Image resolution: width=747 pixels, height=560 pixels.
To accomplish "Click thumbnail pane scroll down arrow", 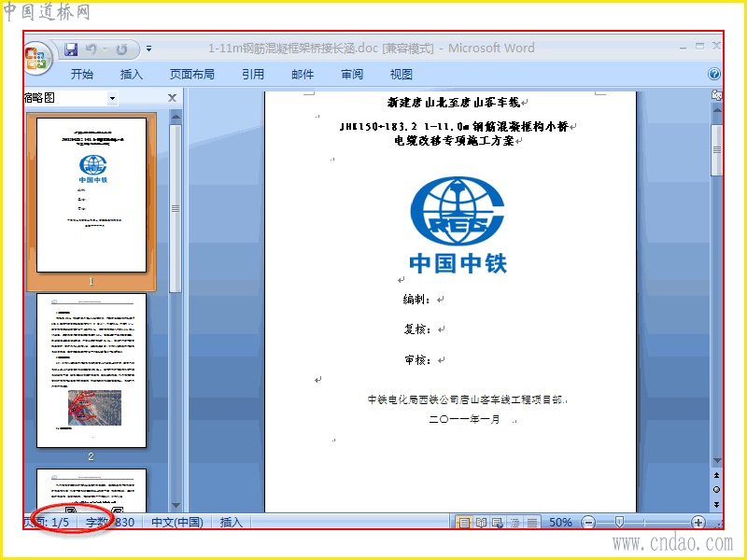I will click(176, 505).
